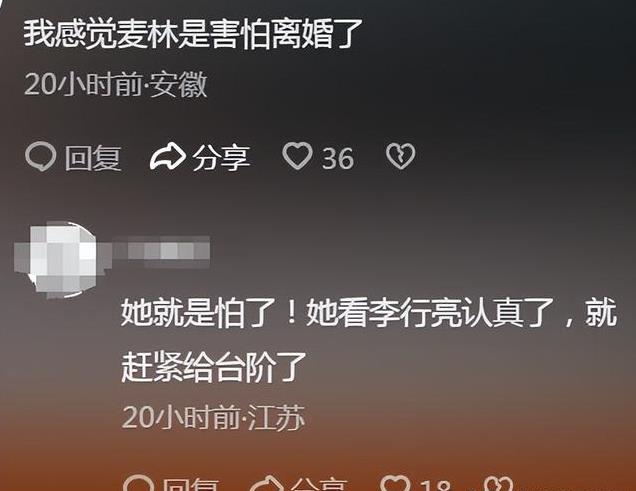Click the timestamp 20小时前·安徽
The height and width of the screenshot is (491, 636).
coord(116,84)
